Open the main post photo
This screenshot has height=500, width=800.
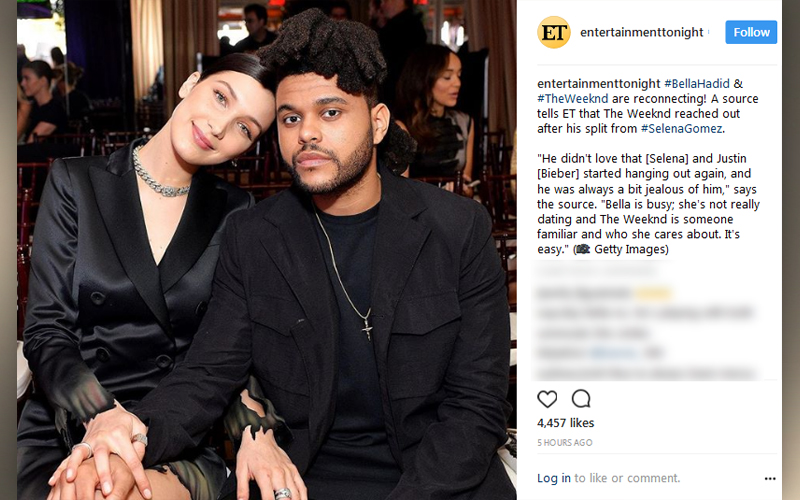(266, 250)
